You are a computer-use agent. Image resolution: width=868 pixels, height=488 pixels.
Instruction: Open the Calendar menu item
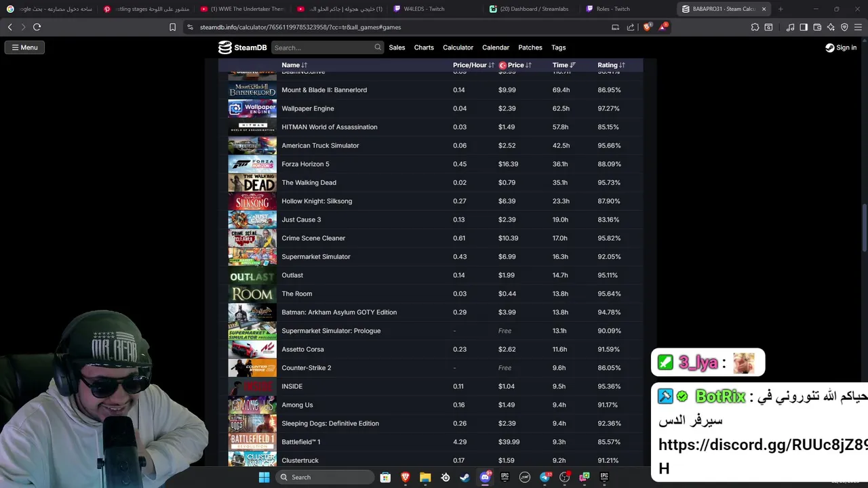[x=496, y=47]
